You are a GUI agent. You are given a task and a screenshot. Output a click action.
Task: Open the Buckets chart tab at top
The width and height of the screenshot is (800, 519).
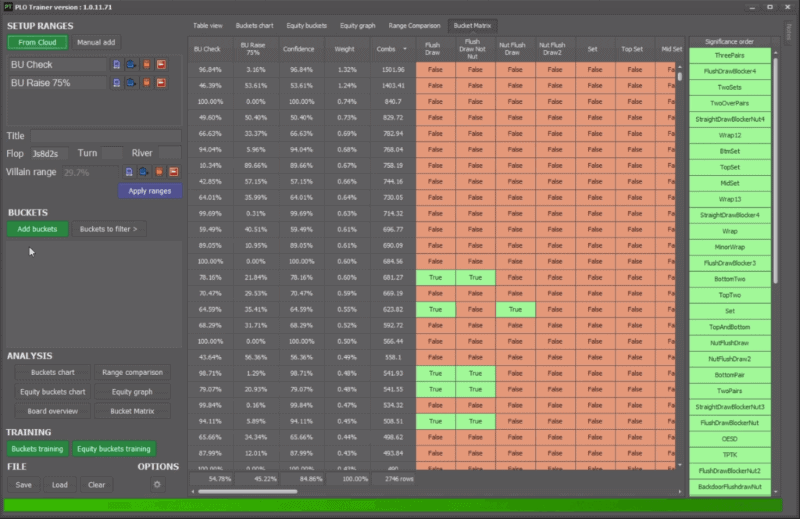coord(255,26)
